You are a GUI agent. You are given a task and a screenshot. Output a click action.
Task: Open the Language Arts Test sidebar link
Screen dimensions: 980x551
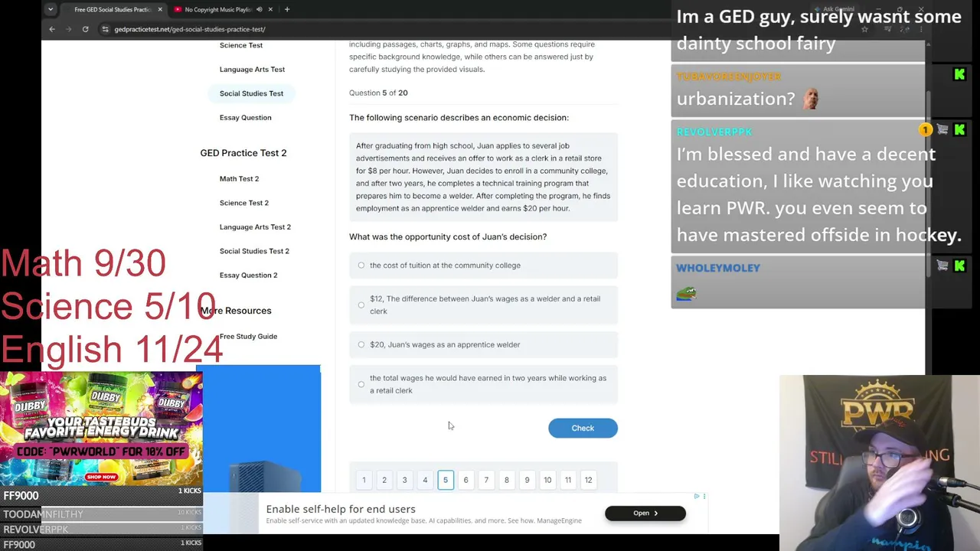pyautogui.click(x=252, y=70)
